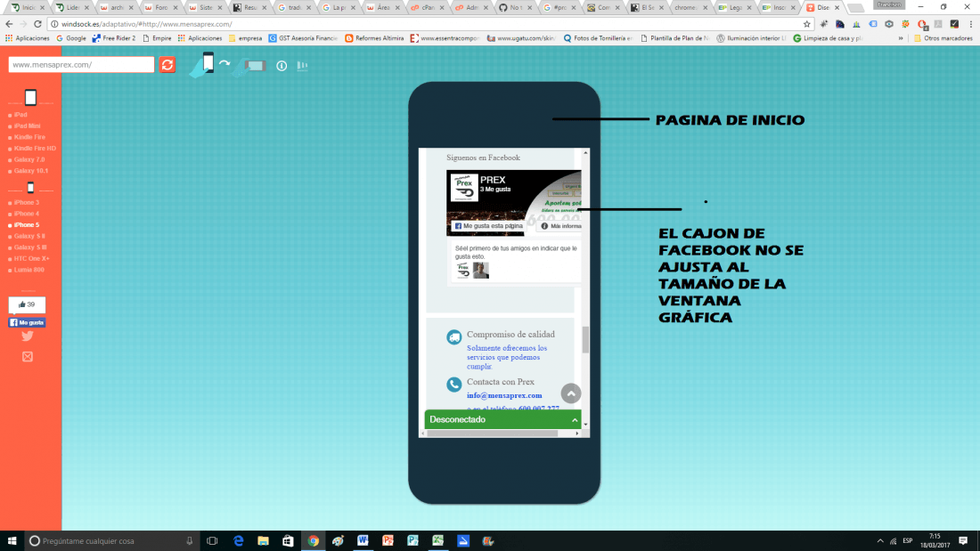Switch to the 'Resu' browser tab
Screen dimensions: 980x551
(249, 7)
